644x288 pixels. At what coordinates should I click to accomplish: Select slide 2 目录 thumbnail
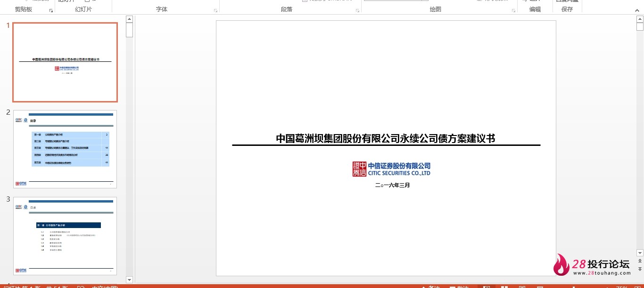[65, 149]
